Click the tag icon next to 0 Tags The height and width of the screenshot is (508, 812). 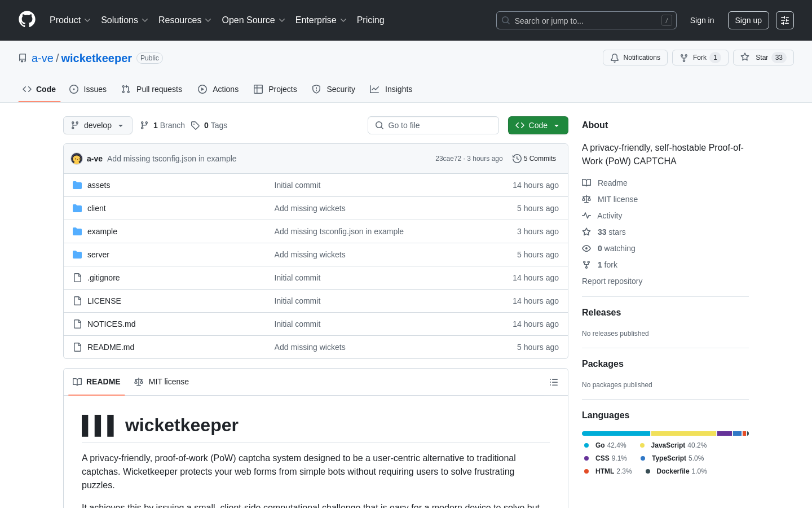195,125
